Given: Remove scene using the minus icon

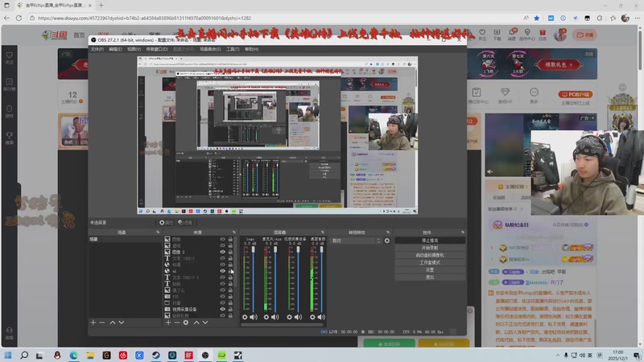Looking at the screenshot, I should pos(102,323).
